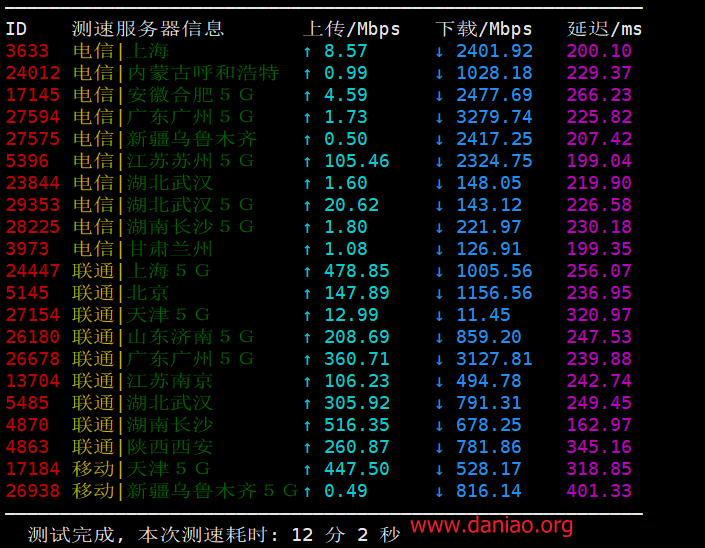This screenshot has height=548, width=705.
Task: Click download value 3127.81
Action: click(x=494, y=359)
